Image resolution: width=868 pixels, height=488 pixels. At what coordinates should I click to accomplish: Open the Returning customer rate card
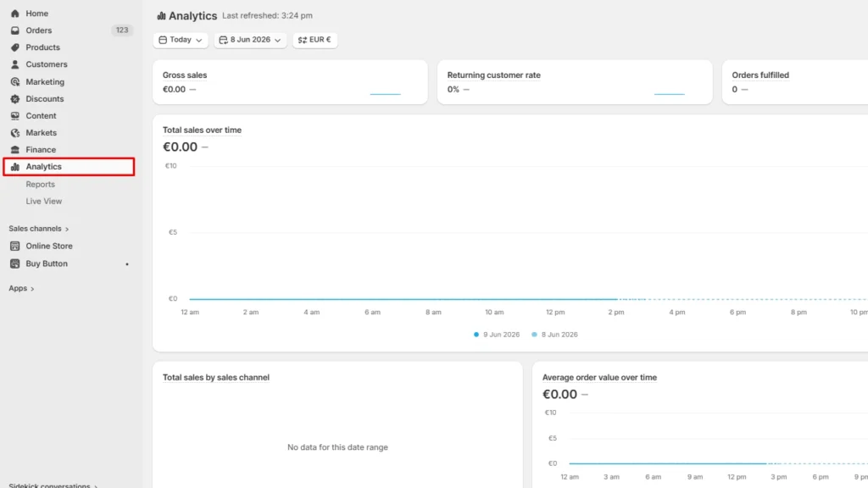pyautogui.click(x=575, y=82)
